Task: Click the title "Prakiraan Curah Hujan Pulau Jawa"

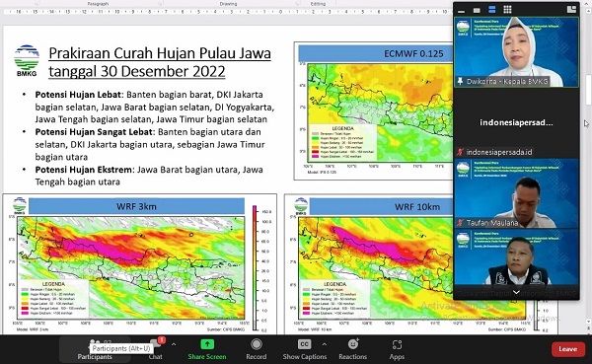Action: pyautogui.click(x=160, y=53)
